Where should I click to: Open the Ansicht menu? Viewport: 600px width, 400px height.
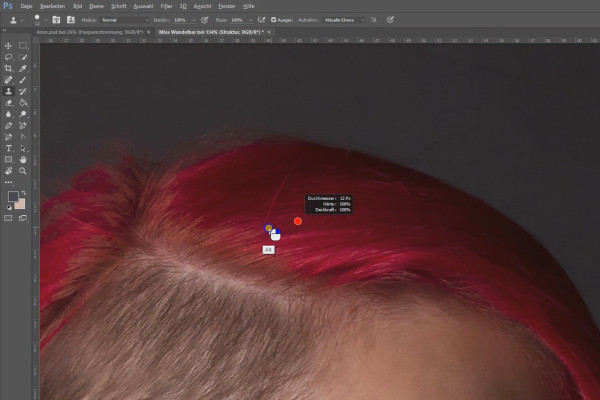coord(202,6)
